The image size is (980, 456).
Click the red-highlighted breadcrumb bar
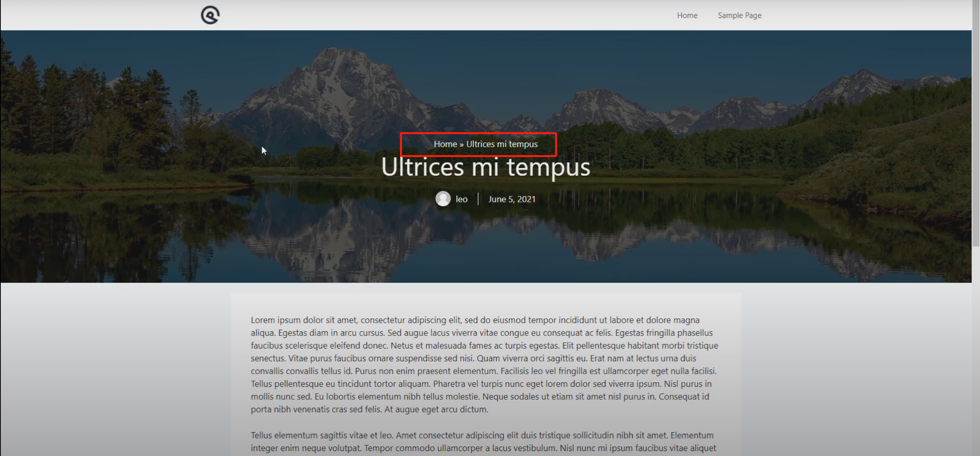(478, 144)
